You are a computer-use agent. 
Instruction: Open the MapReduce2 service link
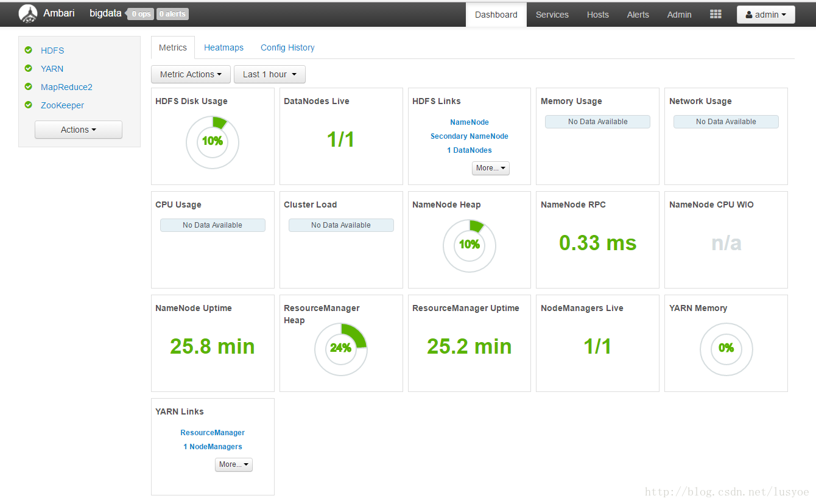[66, 87]
